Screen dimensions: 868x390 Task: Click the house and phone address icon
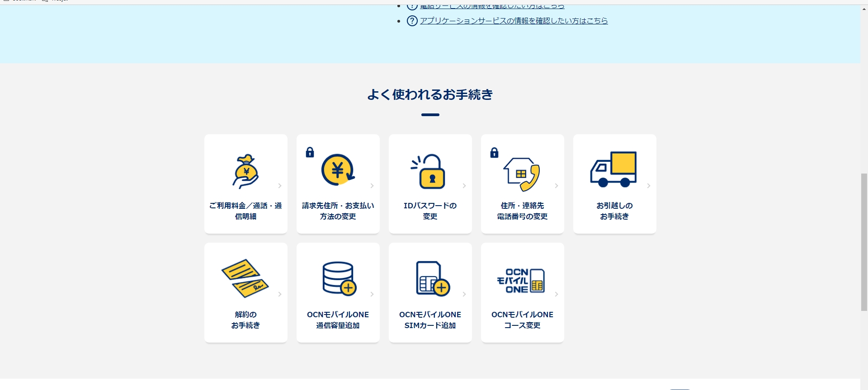pos(522,174)
